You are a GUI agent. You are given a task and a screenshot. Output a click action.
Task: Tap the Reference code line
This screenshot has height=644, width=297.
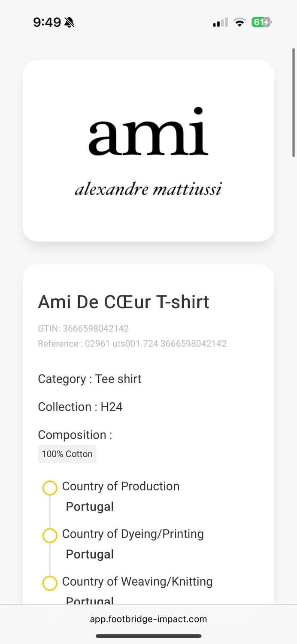tap(132, 343)
